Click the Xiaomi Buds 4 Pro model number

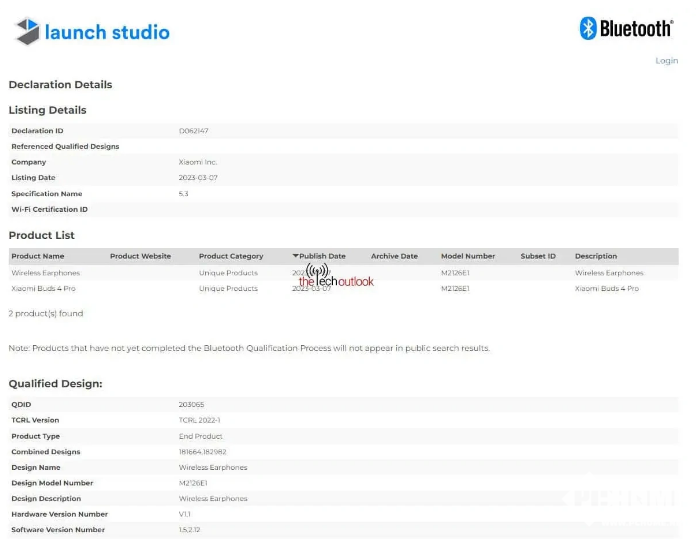455,288
